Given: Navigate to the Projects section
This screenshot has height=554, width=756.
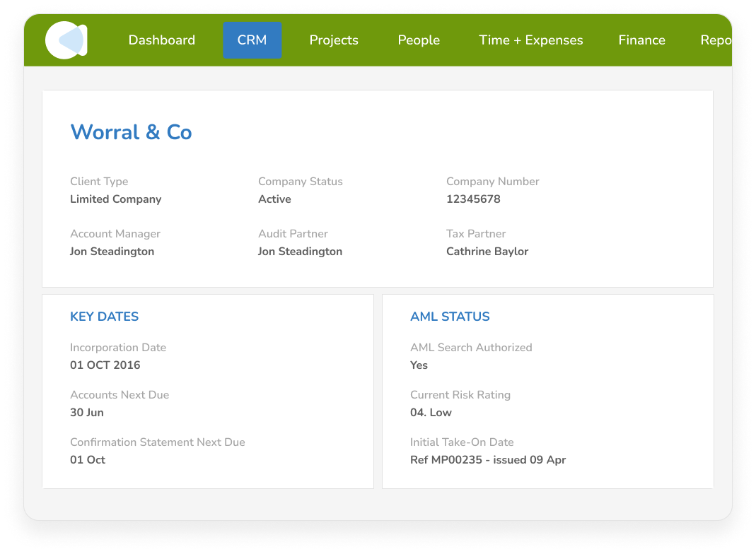Looking at the screenshot, I should pos(333,40).
